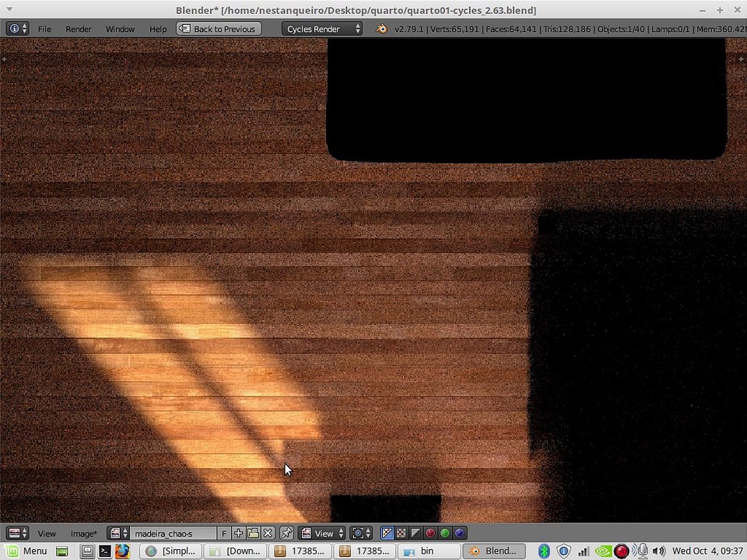Open the Cycles Render engine dropdown
This screenshot has height=560, width=747.
pyautogui.click(x=322, y=29)
